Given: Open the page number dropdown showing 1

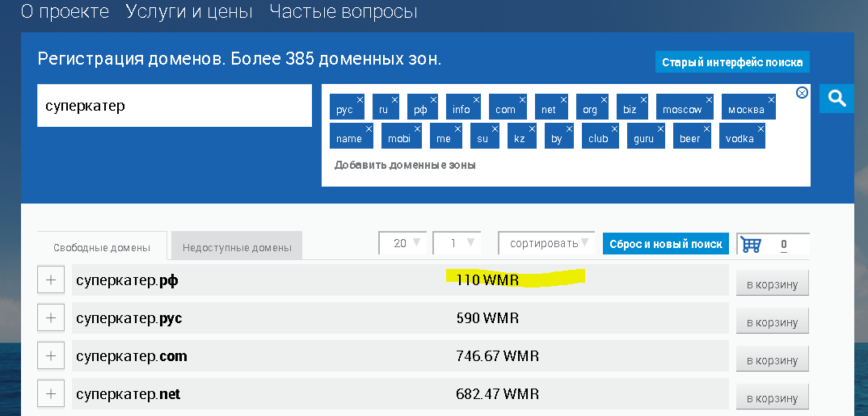Looking at the screenshot, I should pyautogui.click(x=457, y=243).
